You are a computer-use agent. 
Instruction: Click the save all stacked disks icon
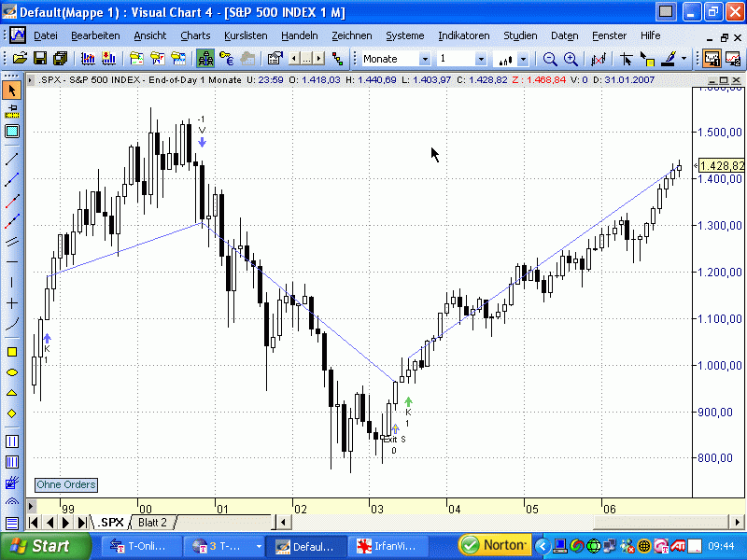(x=60, y=59)
